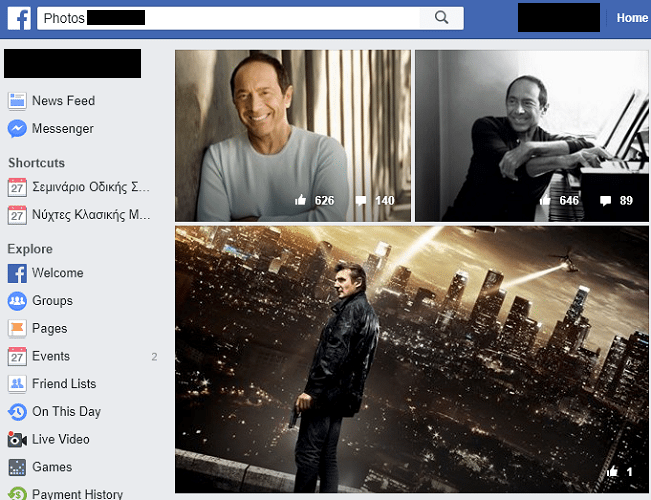
Task: Click the Messenger icon
Action: (17, 129)
